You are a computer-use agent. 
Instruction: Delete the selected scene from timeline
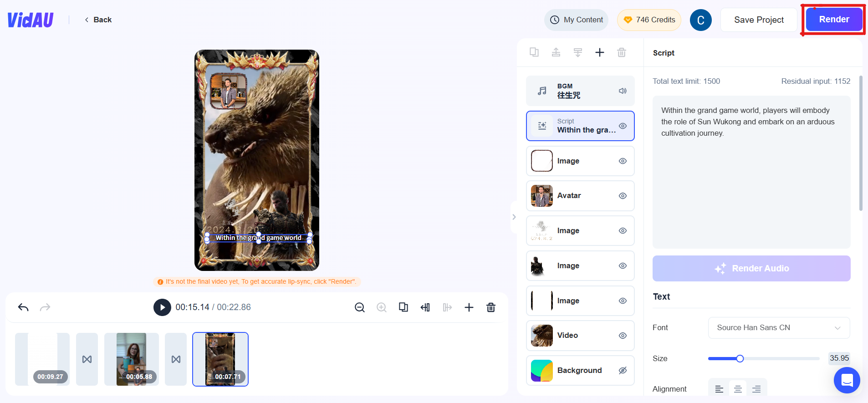(x=491, y=307)
